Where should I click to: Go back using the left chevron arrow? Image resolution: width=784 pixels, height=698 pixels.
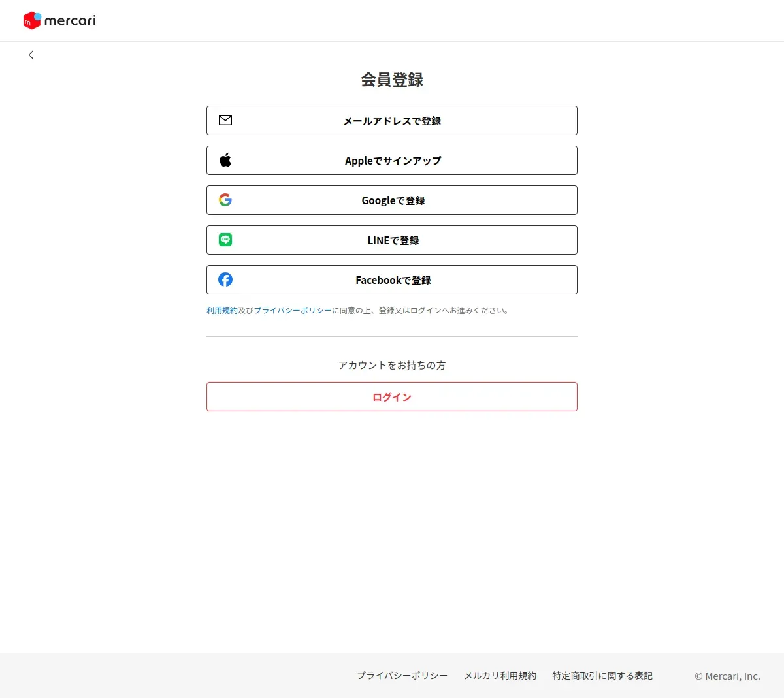coord(31,55)
